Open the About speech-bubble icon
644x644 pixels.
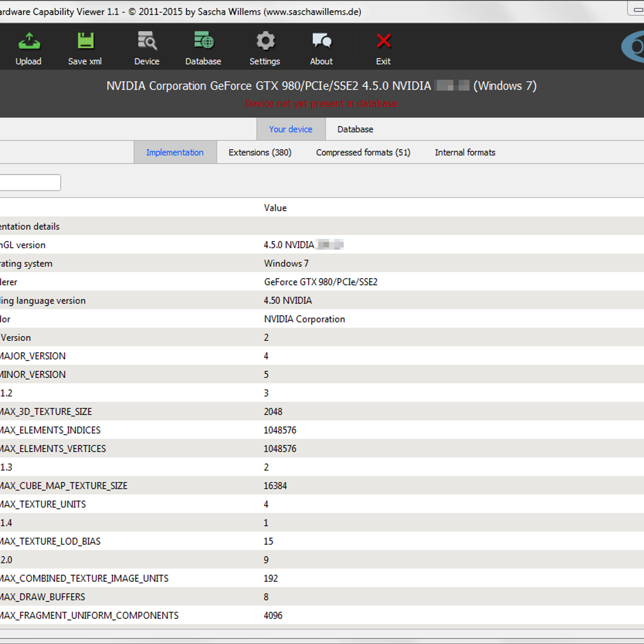click(x=321, y=41)
